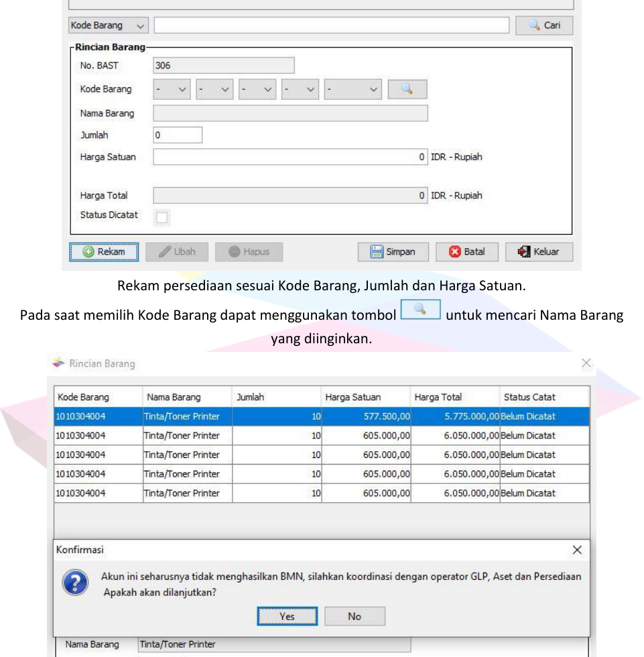Close the Konfirmasi dialog with X
Viewport: 644px width, 657px height.
point(577,550)
